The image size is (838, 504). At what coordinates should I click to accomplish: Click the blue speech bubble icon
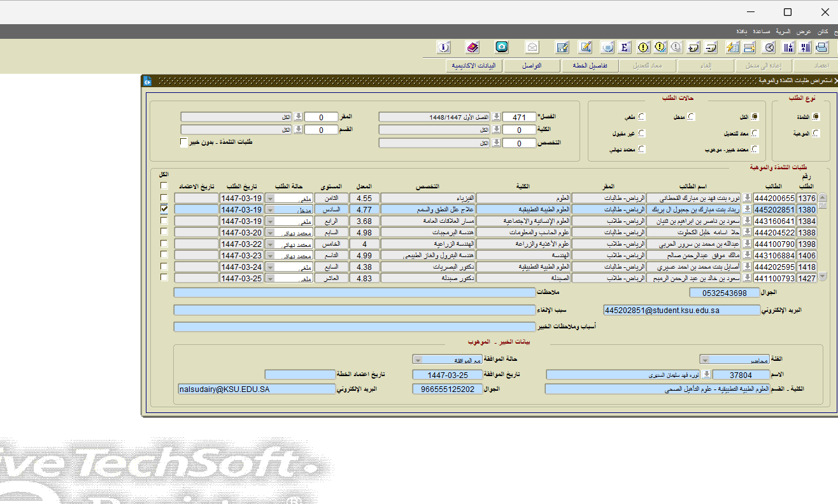pos(607,47)
